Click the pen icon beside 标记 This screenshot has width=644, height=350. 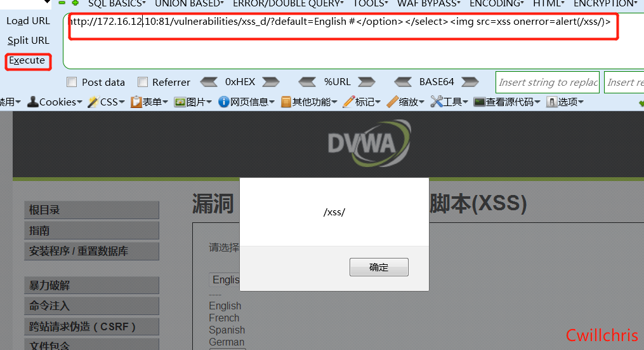348,102
